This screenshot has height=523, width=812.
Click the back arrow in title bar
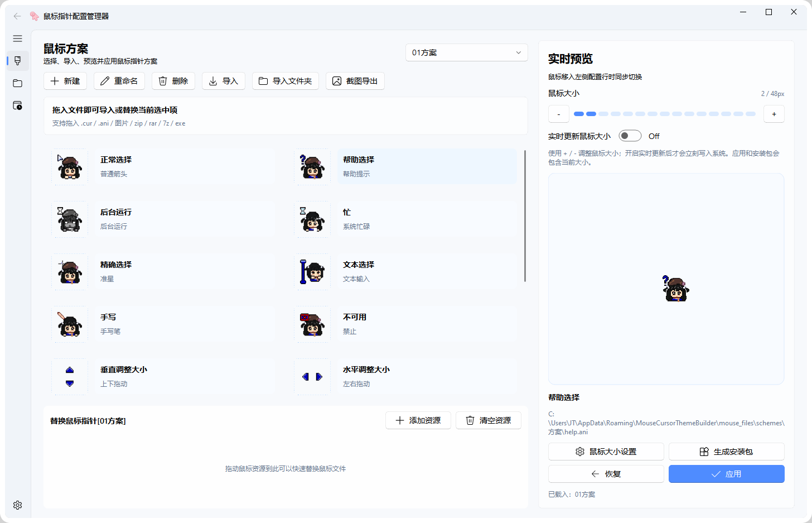[x=17, y=16]
